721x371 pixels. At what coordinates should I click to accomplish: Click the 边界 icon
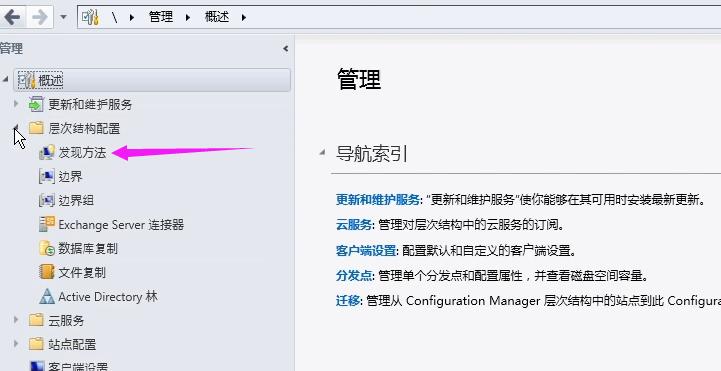(x=47, y=177)
